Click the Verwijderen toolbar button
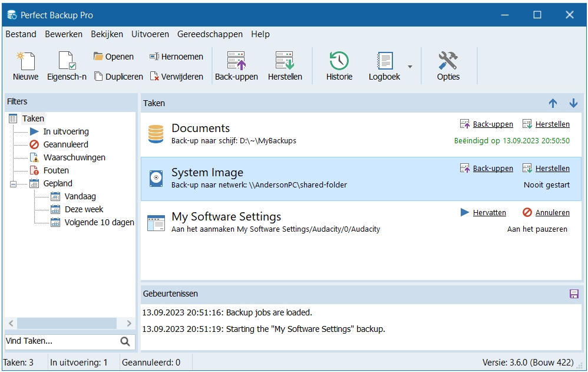Image resolution: width=588 pixels, height=372 pixels. point(177,77)
